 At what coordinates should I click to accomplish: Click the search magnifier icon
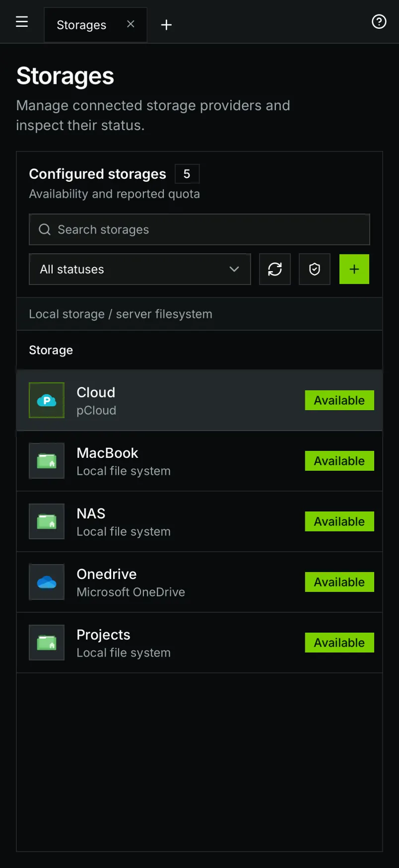tap(45, 229)
